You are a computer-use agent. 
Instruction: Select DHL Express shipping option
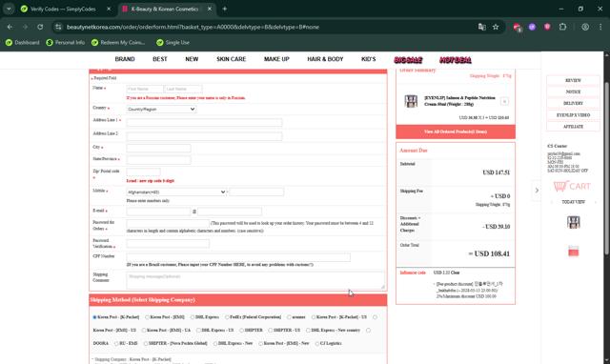coord(193,317)
